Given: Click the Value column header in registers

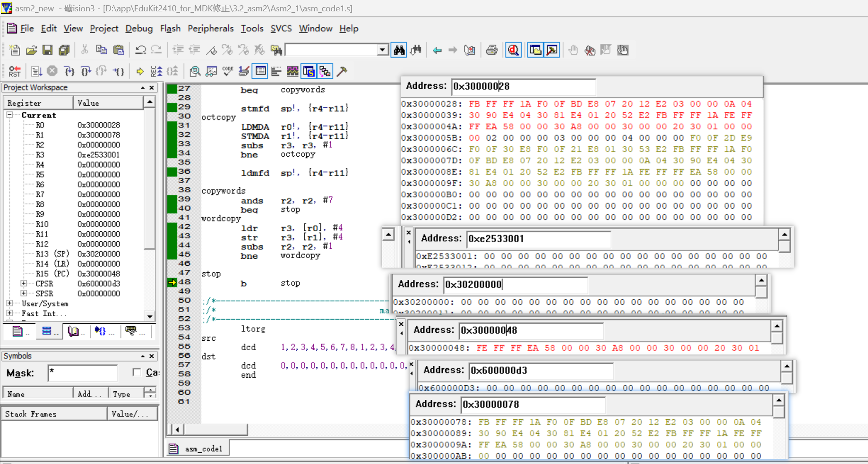Looking at the screenshot, I should coord(108,103).
